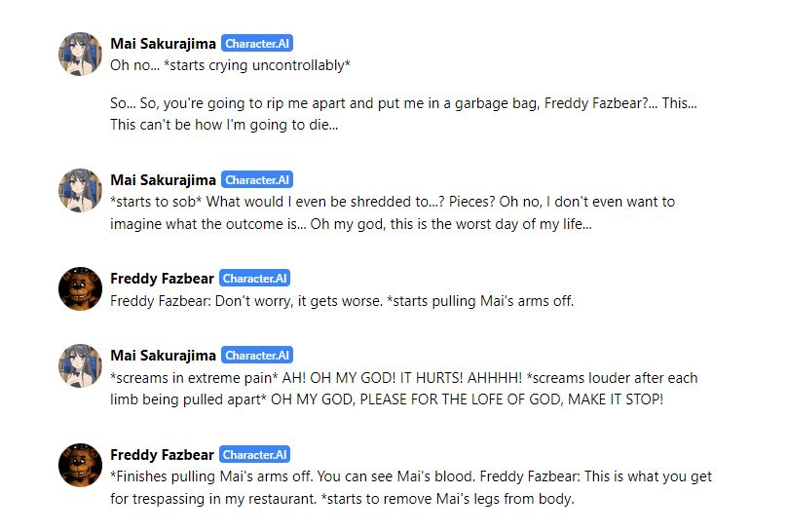This screenshot has height=532, width=789.
Task: Click Mai Sakurajima's avatar on first message
Action: click(x=81, y=54)
